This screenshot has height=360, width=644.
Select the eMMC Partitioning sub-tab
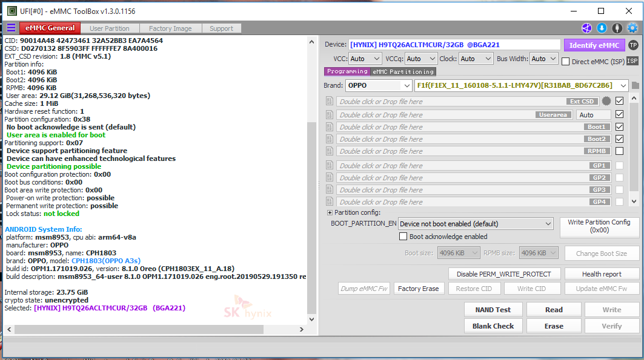[403, 72]
